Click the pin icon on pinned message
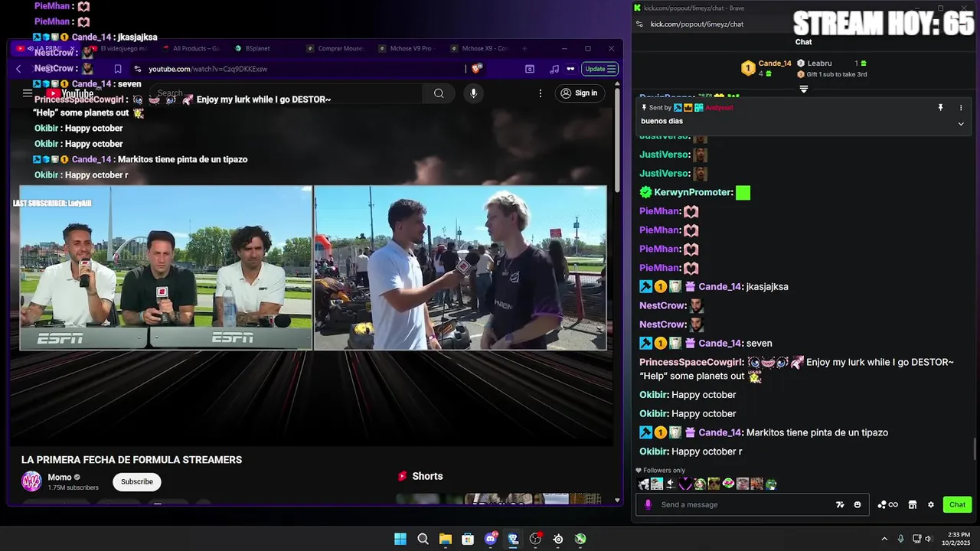 (x=940, y=108)
